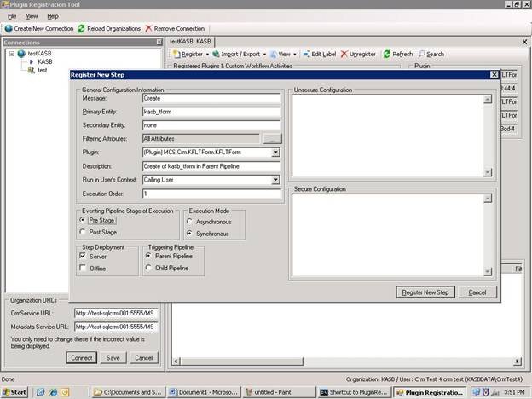Click in the Description field

coord(211,166)
